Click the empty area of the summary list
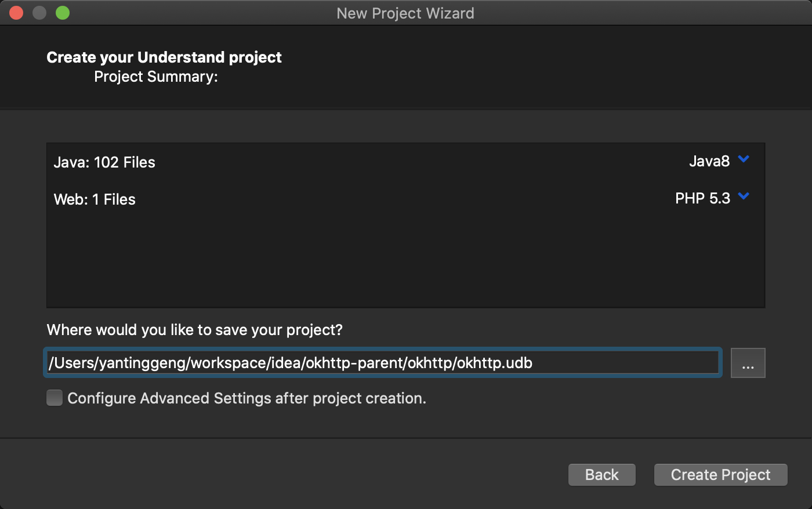812x509 pixels. [x=405, y=261]
